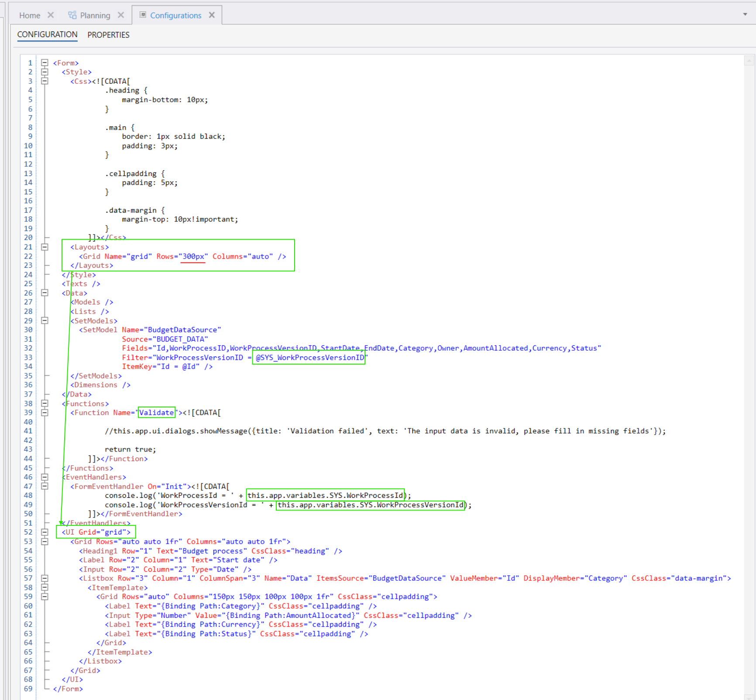
Task: Click the .heading CSS selector
Action: coord(122,90)
